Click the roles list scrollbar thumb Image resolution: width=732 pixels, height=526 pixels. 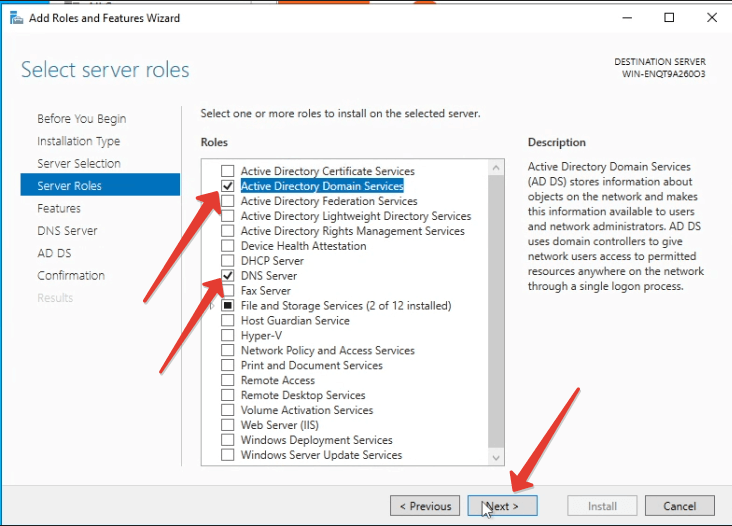(496, 310)
